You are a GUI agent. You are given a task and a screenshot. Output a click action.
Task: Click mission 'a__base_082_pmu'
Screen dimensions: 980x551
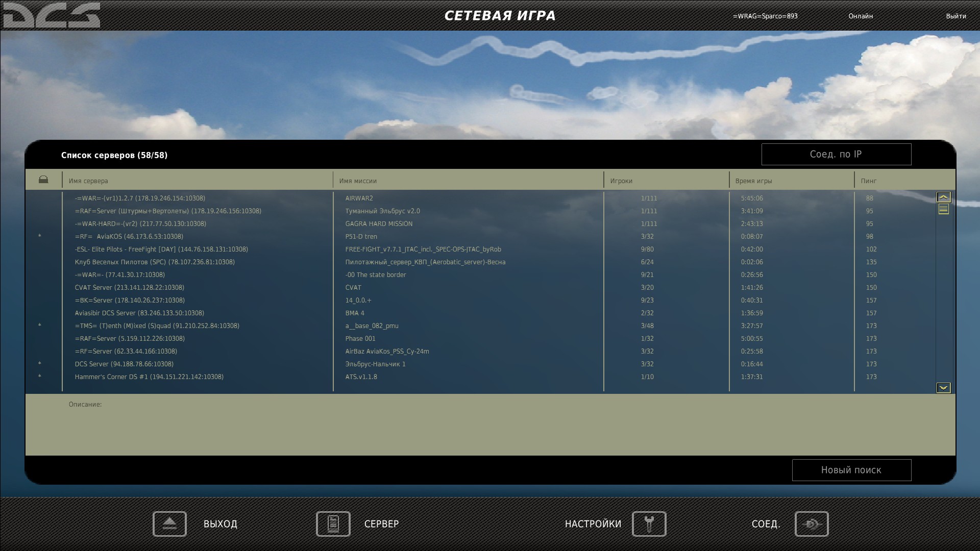372,325
